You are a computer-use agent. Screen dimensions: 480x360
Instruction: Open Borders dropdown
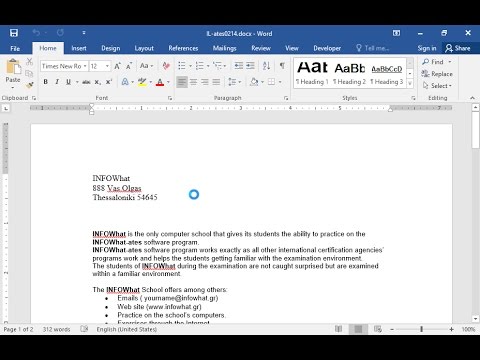[x=279, y=82]
